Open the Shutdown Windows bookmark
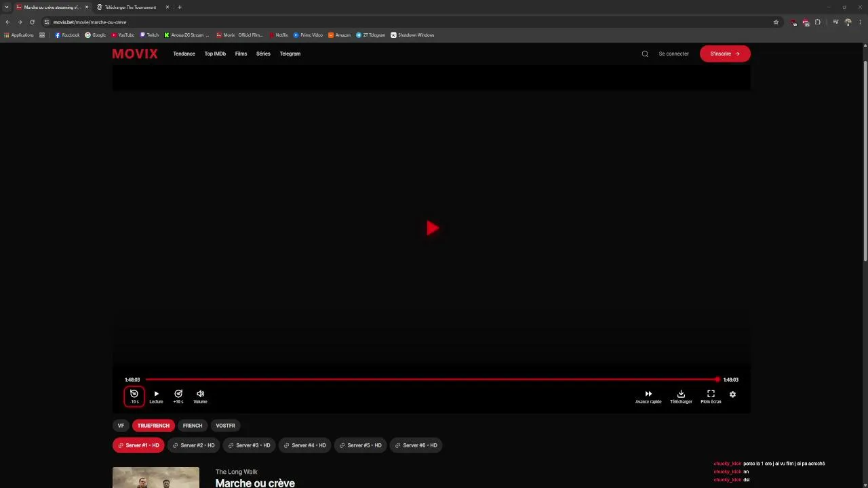Viewport: 868px width, 488px height. point(412,35)
